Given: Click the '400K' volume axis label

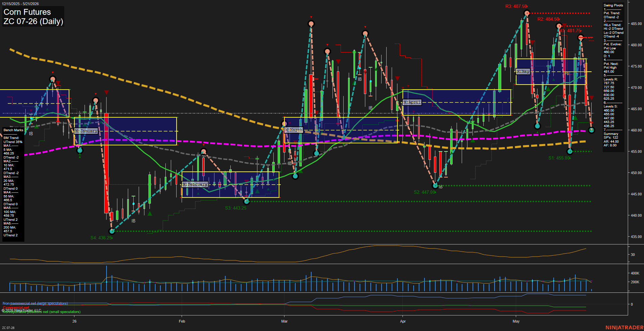Looking at the screenshot, I should pos(635,273).
